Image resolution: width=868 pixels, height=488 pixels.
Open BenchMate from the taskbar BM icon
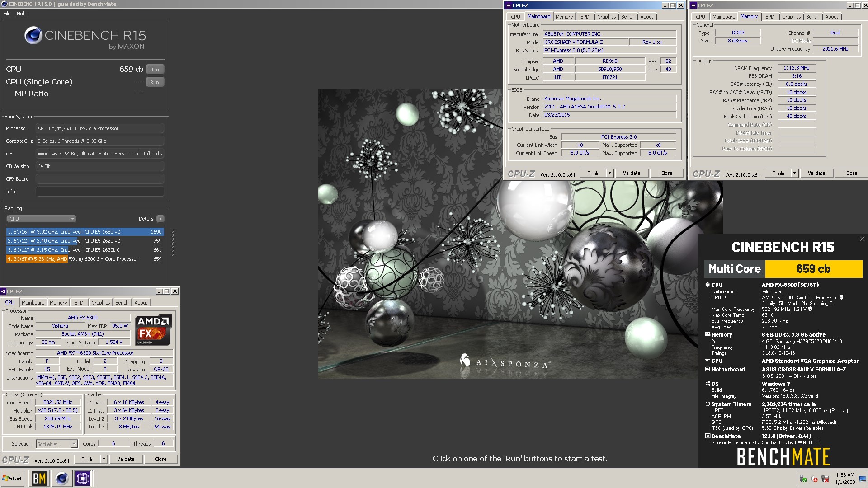click(39, 479)
